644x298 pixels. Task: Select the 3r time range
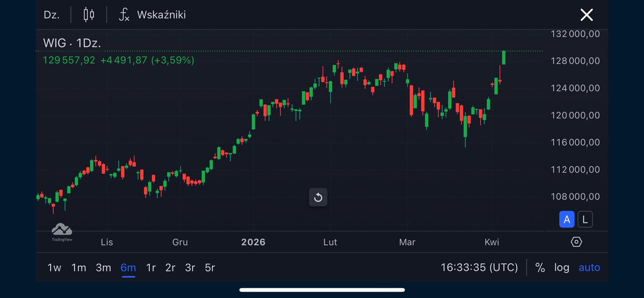[x=190, y=267]
